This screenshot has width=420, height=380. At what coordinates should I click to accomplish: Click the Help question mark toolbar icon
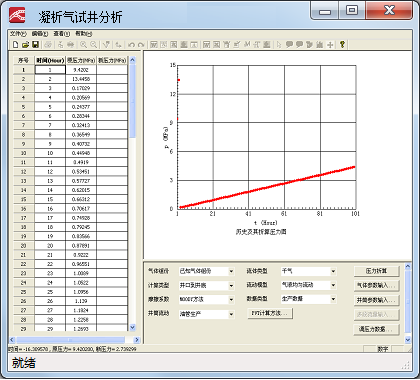tap(342, 44)
